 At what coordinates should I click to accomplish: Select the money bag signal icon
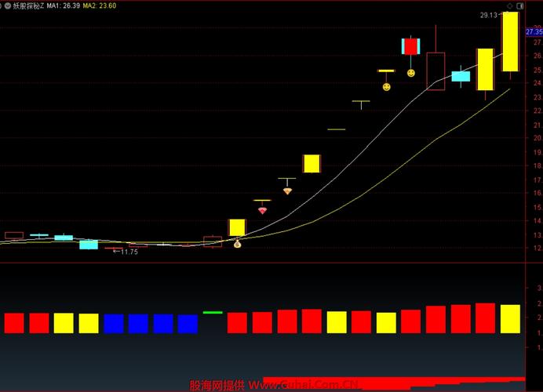[x=237, y=244]
